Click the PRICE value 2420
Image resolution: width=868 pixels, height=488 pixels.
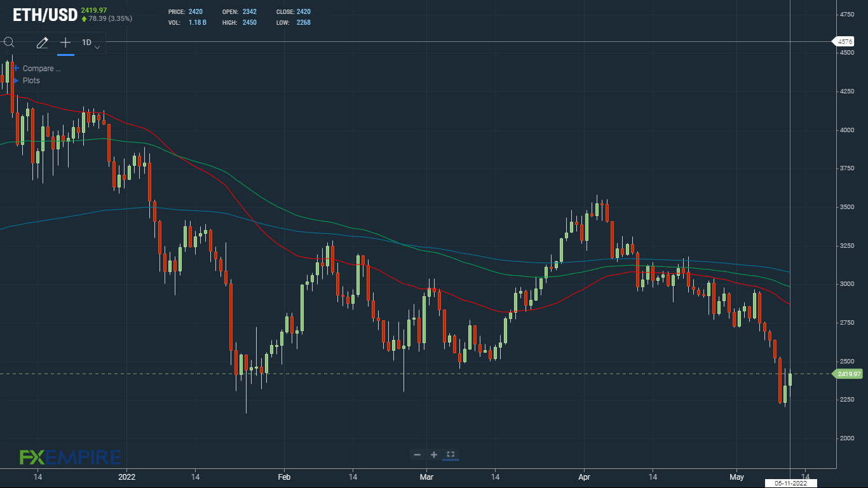tap(196, 12)
